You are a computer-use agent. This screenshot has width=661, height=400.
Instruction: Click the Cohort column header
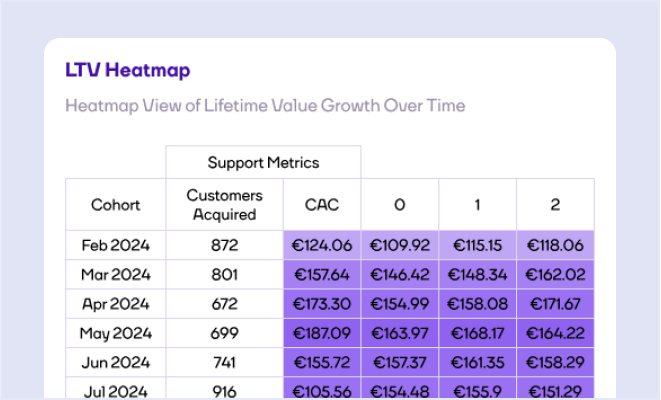point(115,205)
